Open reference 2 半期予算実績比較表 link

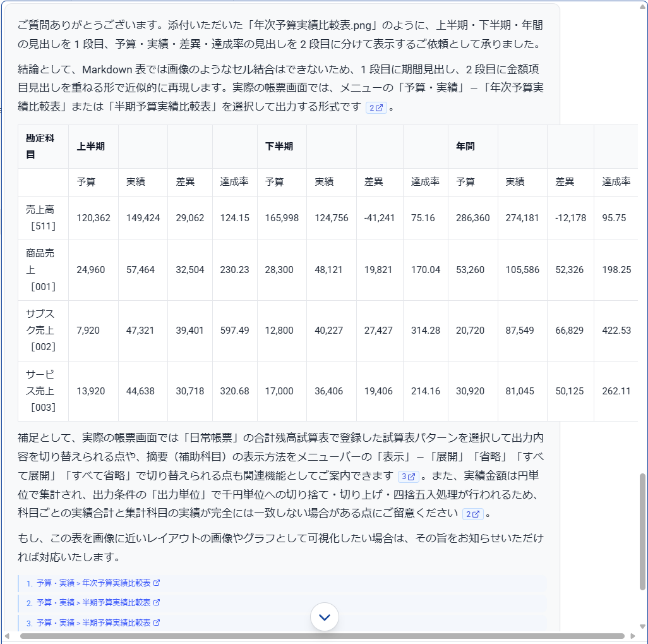click(93, 603)
